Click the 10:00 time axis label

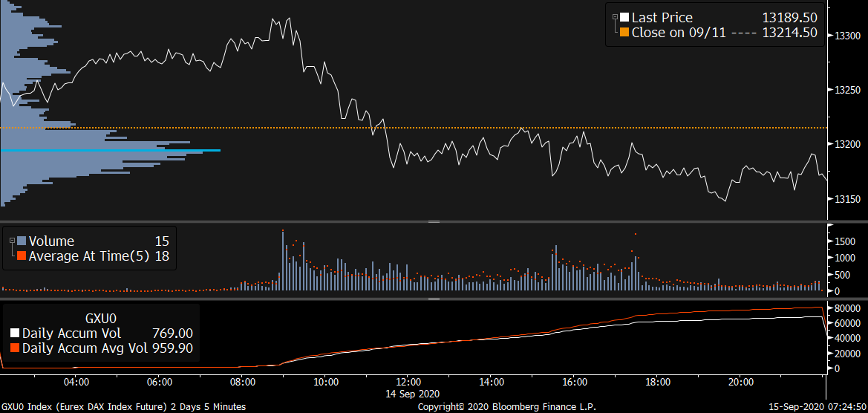325,382
